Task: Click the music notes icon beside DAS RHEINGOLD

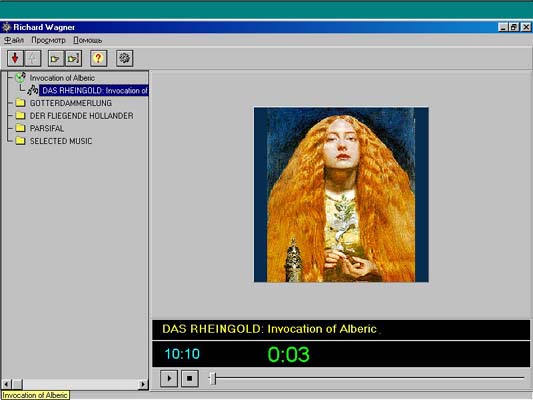Action: (33, 90)
